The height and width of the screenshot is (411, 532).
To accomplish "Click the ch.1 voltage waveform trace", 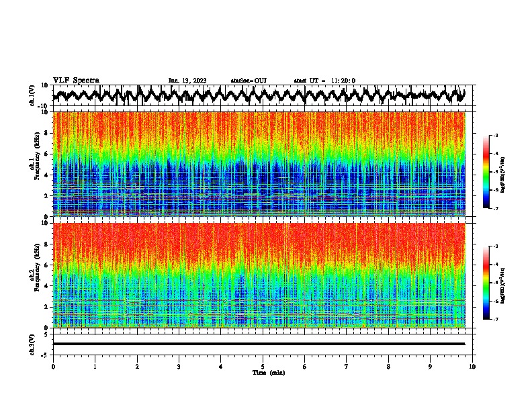I will pyautogui.click(x=259, y=95).
